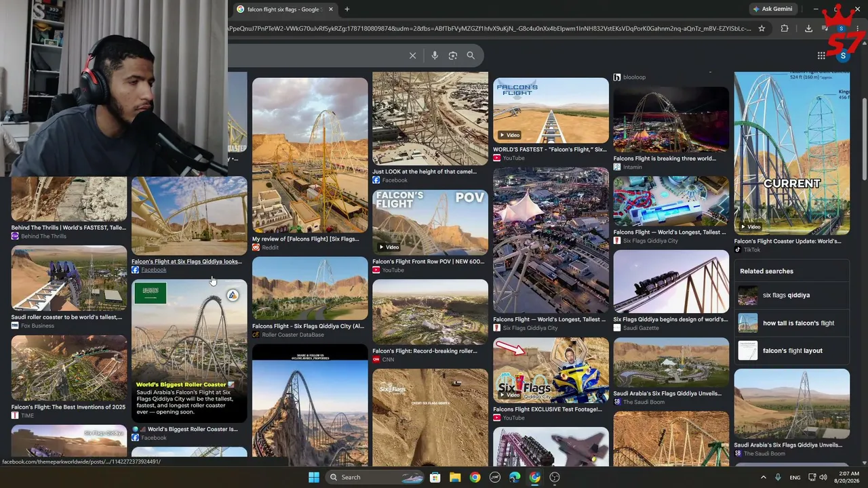Open Microsoft Edge from the taskbar
868x488 pixels.
pyautogui.click(x=515, y=477)
